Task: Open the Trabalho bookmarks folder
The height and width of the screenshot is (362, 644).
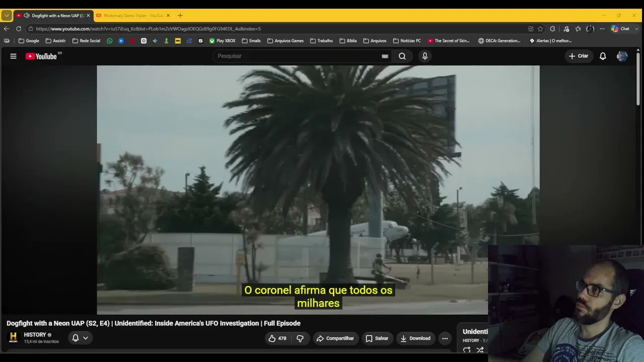Action: click(x=321, y=41)
